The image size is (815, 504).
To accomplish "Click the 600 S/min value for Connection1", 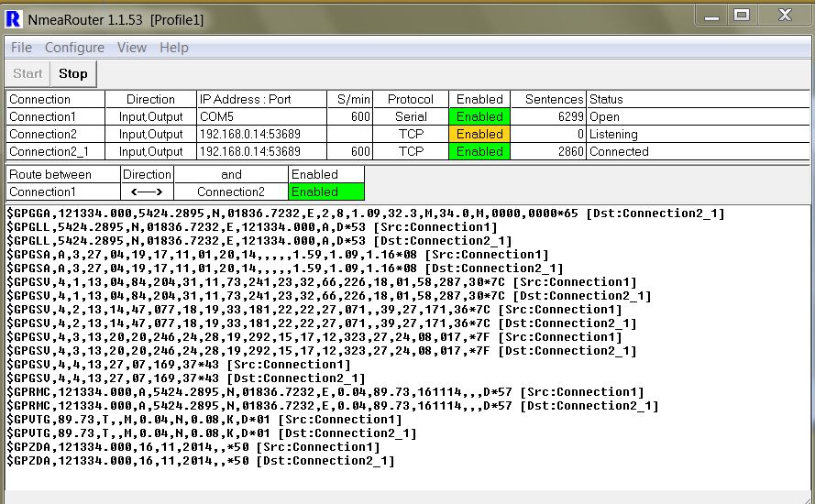I will coord(350,116).
